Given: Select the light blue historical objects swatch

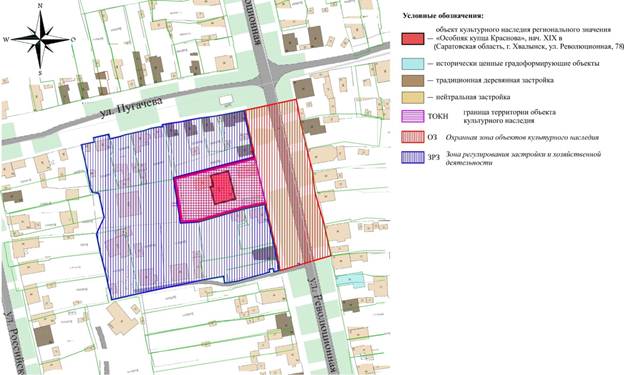Looking at the screenshot, I should pos(413,64).
